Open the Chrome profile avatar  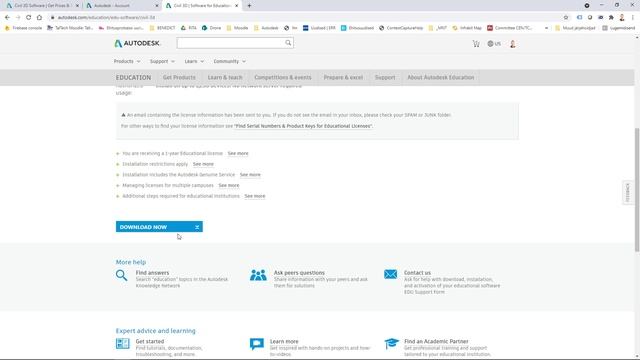[622, 18]
